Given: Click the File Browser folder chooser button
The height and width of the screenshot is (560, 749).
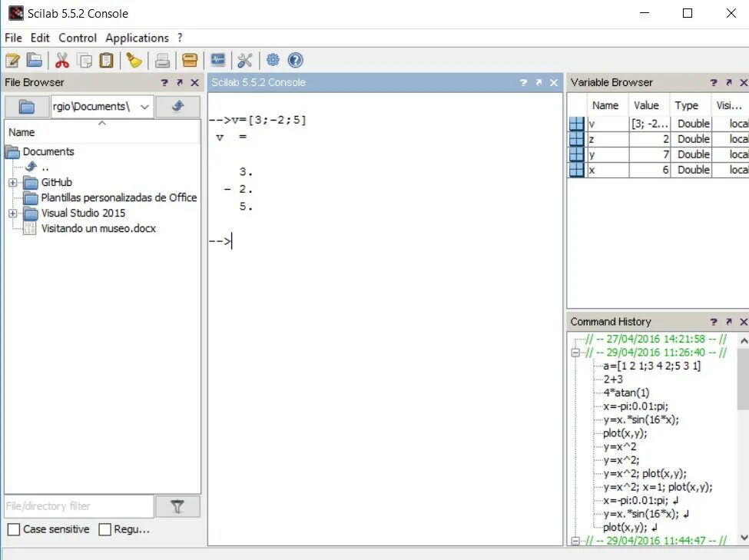Looking at the screenshot, I should pos(27,106).
